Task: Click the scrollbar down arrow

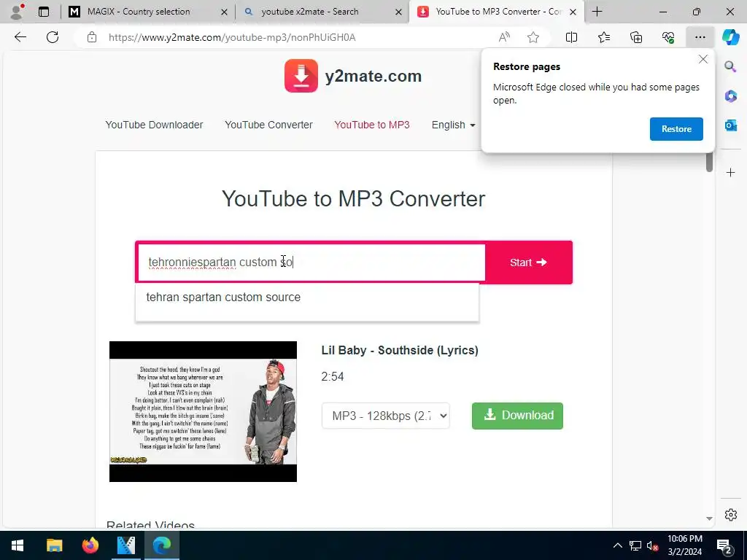Action: click(x=709, y=518)
